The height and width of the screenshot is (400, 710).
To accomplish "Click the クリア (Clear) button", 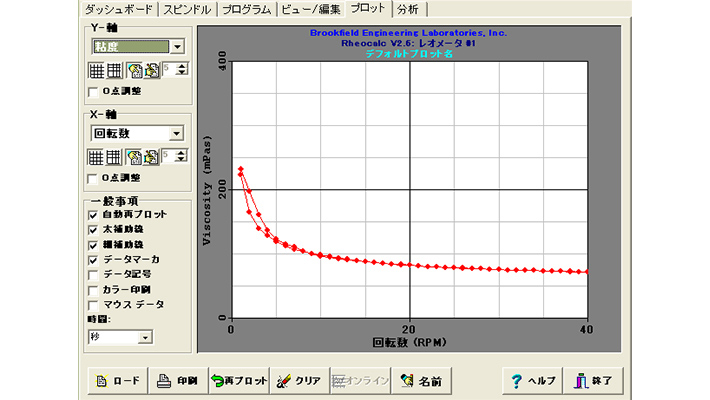I will tap(298, 380).
